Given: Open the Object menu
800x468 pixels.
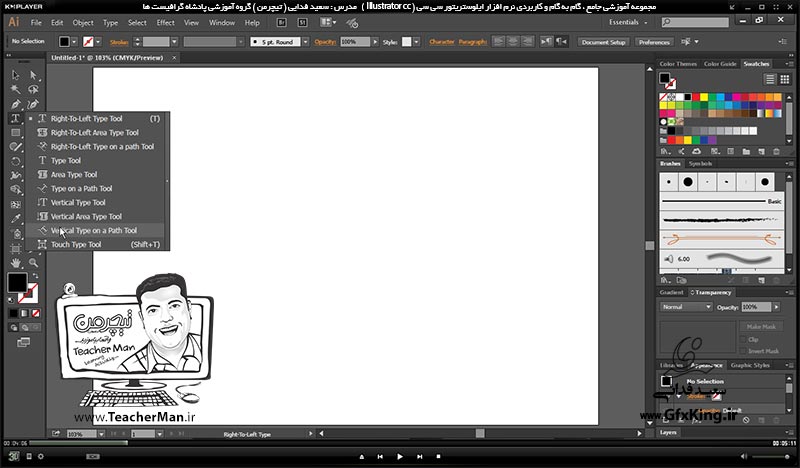Looking at the screenshot, I should 83,22.
